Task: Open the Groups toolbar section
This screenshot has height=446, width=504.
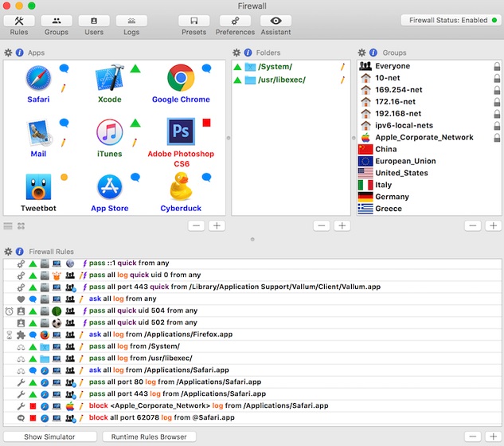Action: tap(56, 22)
